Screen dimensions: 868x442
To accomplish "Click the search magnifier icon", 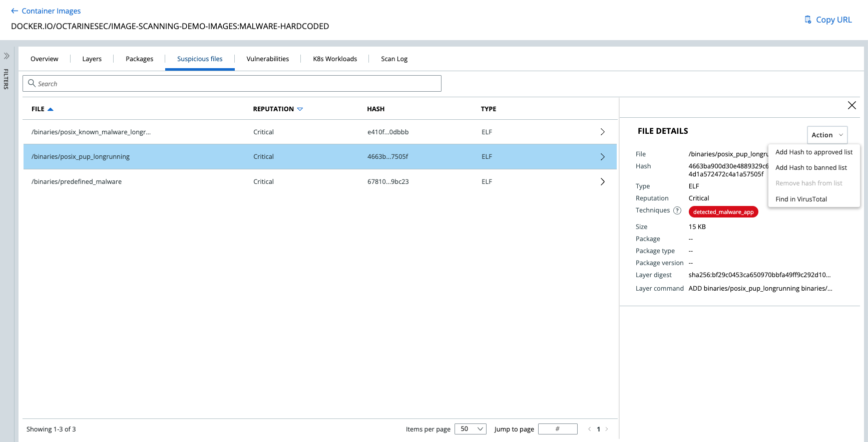I will (32, 83).
